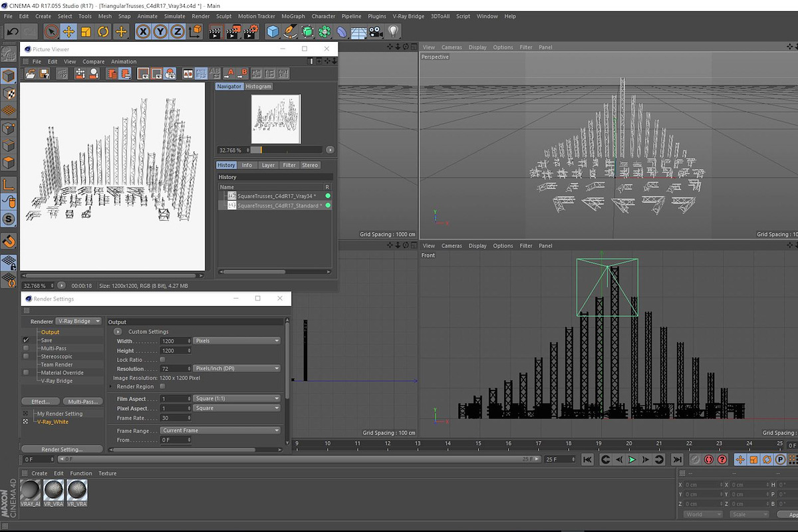Open the Frame Range Current Frame dropdown

[220, 430]
